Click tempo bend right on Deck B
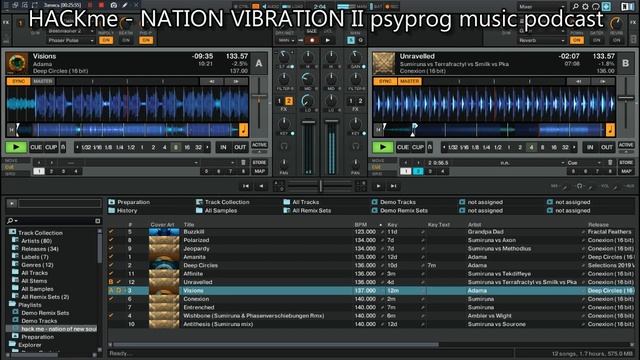The height and width of the screenshot is (360, 640). coord(603,82)
